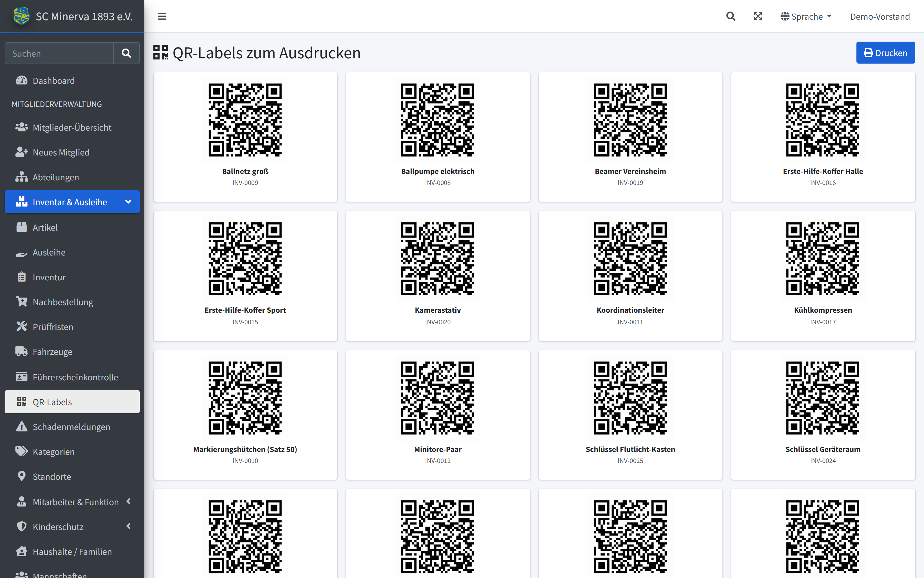Click the Nachbestellung cart icon

coord(22,302)
